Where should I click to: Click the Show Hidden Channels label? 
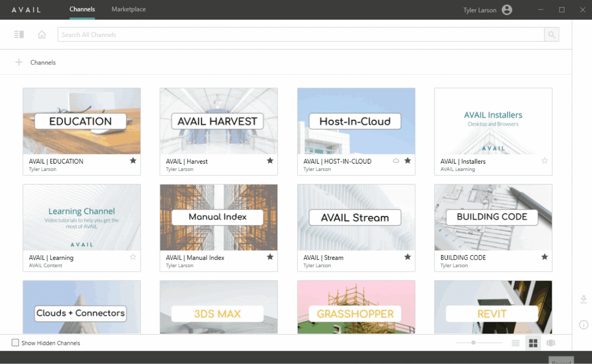tap(51, 343)
